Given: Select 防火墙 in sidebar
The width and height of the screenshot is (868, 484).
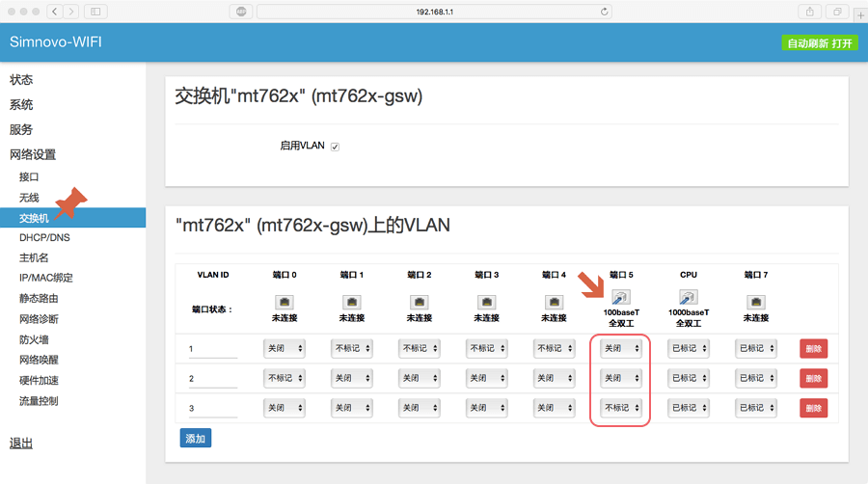Looking at the screenshot, I should tap(34, 339).
